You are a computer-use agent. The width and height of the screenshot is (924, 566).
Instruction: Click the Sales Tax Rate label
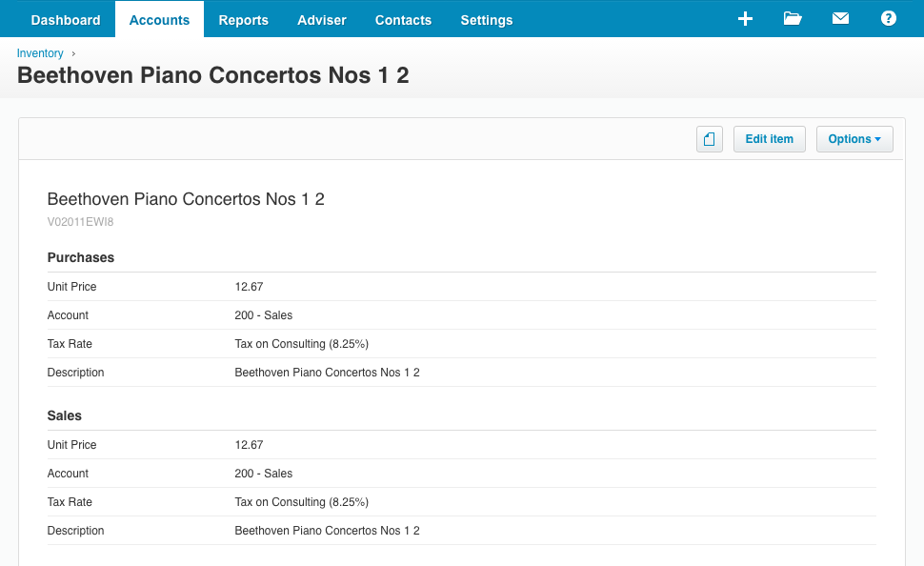point(70,502)
